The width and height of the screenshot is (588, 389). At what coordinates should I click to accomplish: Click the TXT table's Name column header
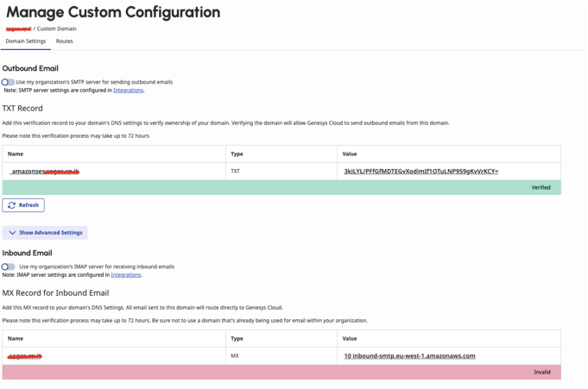tap(16, 154)
